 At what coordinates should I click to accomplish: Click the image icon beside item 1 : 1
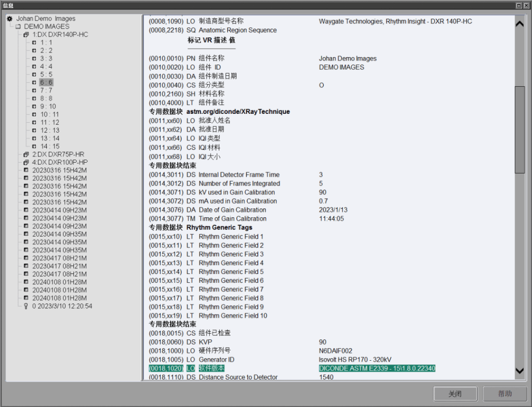pos(34,43)
